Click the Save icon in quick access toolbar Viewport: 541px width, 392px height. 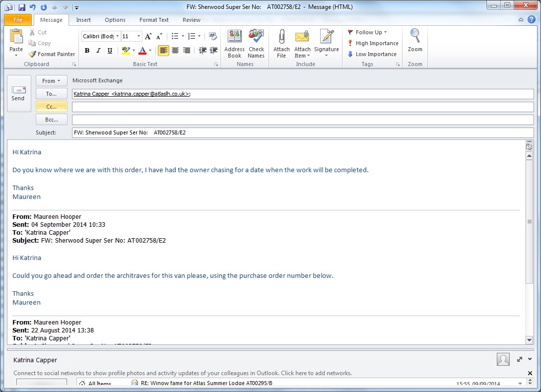click(21, 7)
